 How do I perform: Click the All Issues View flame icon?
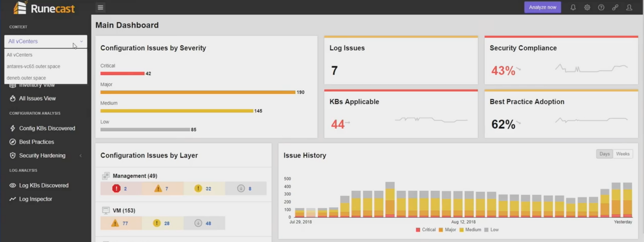point(13,98)
